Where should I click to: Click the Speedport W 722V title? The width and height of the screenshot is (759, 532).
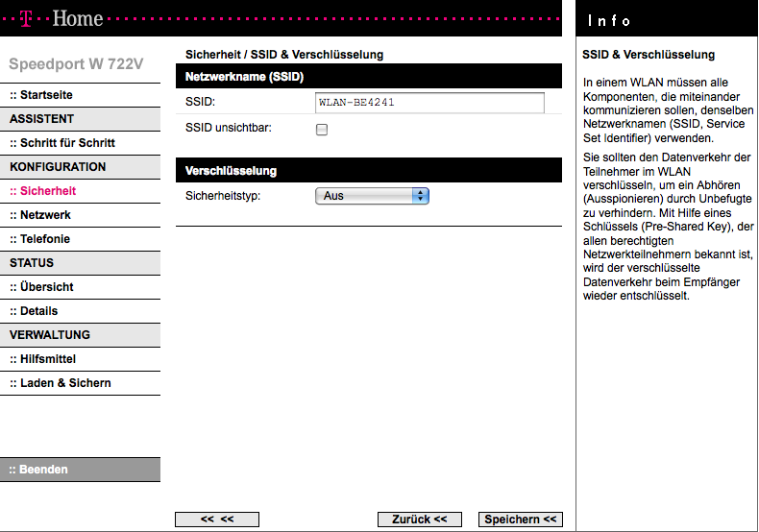[x=76, y=63]
